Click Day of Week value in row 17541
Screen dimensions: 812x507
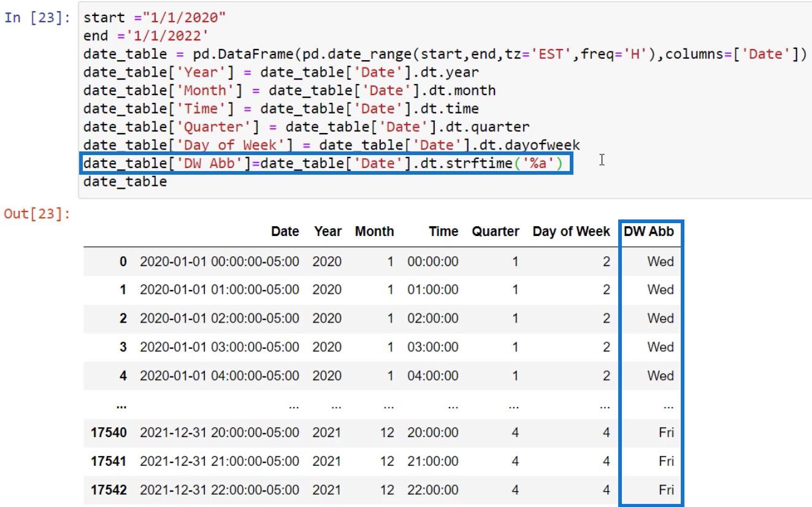coord(606,461)
